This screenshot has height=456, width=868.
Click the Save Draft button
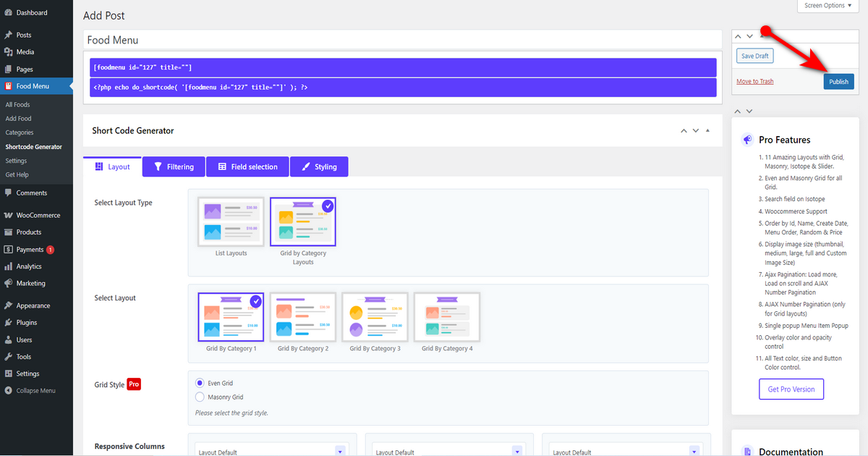(x=754, y=56)
